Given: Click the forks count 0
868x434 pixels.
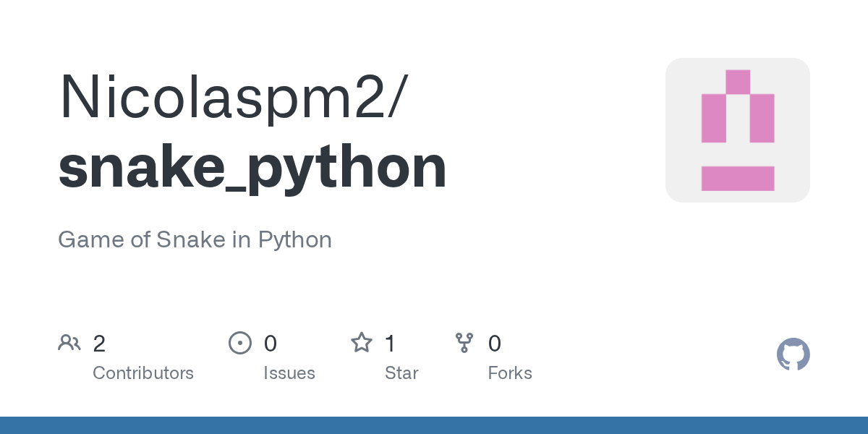Looking at the screenshot, I should pos(495,344).
